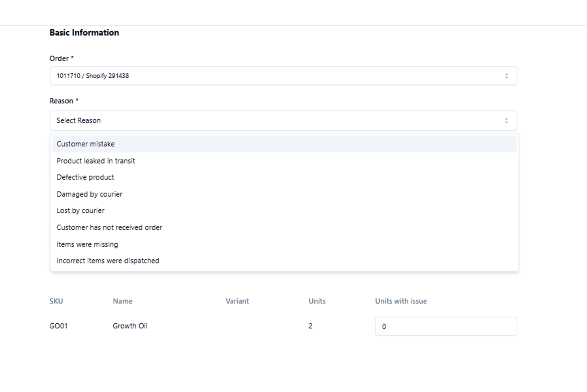Click the 'Basic Information' heading
587x392 pixels.
84,32
